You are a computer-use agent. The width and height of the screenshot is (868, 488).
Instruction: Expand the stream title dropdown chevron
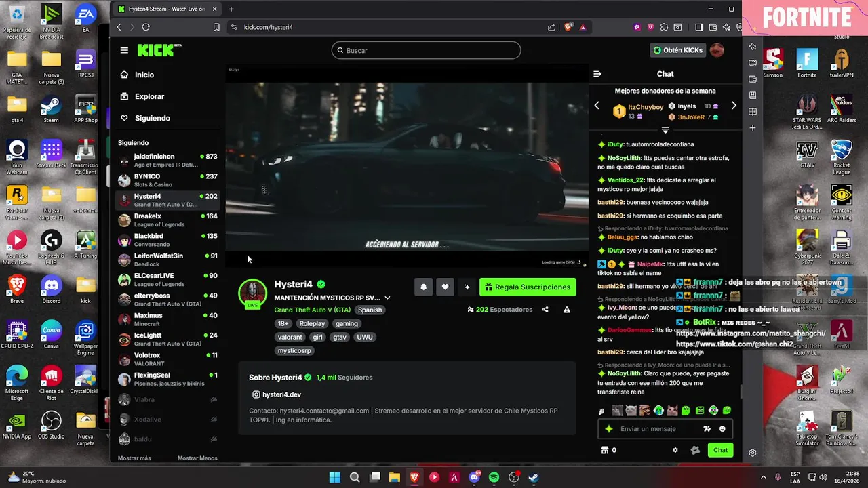(x=387, y=298)
